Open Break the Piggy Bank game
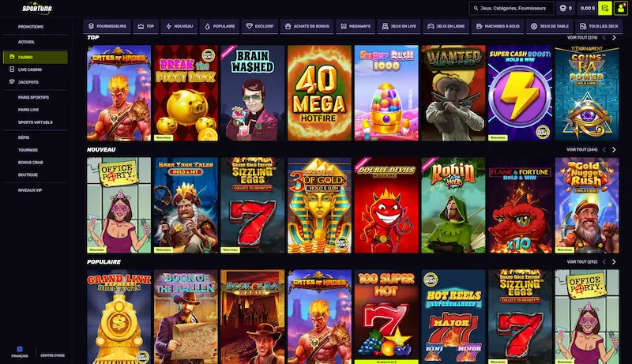This screenshot has width=632, height=364. (186, 93)
